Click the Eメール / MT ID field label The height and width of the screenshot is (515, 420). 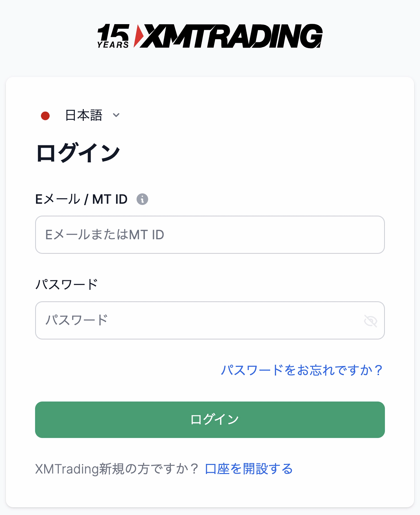pos(81,199)
